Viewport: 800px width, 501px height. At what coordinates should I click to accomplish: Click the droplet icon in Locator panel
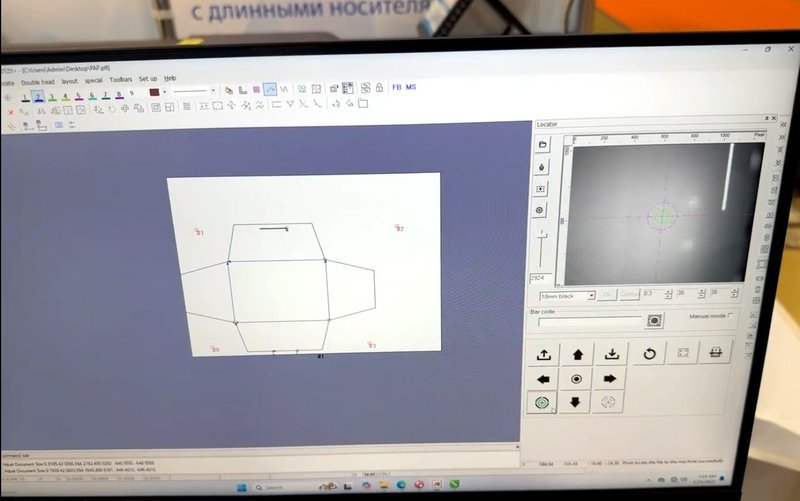click(x=541, y=167)
